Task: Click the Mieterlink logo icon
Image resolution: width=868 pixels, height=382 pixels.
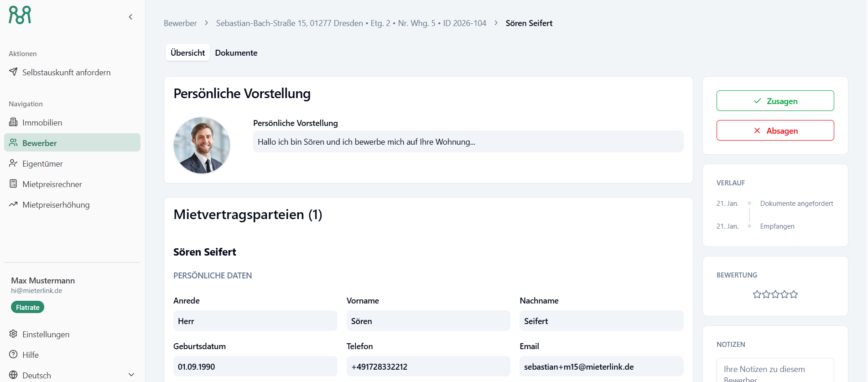Action: (20, 15)
